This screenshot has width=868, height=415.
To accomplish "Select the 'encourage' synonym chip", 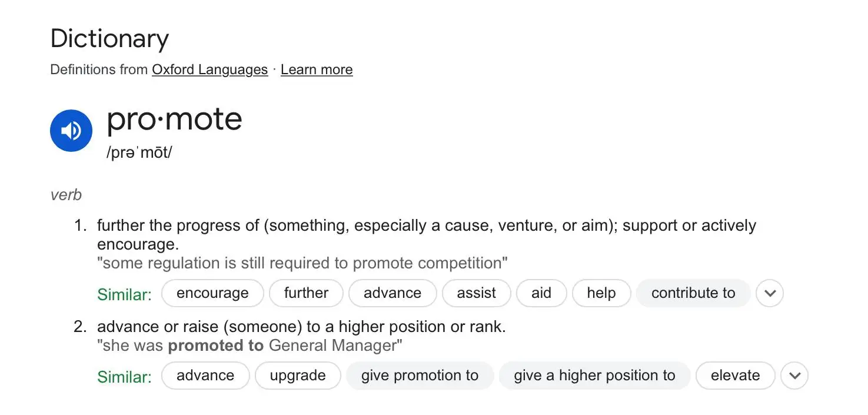I will point(212,293).
